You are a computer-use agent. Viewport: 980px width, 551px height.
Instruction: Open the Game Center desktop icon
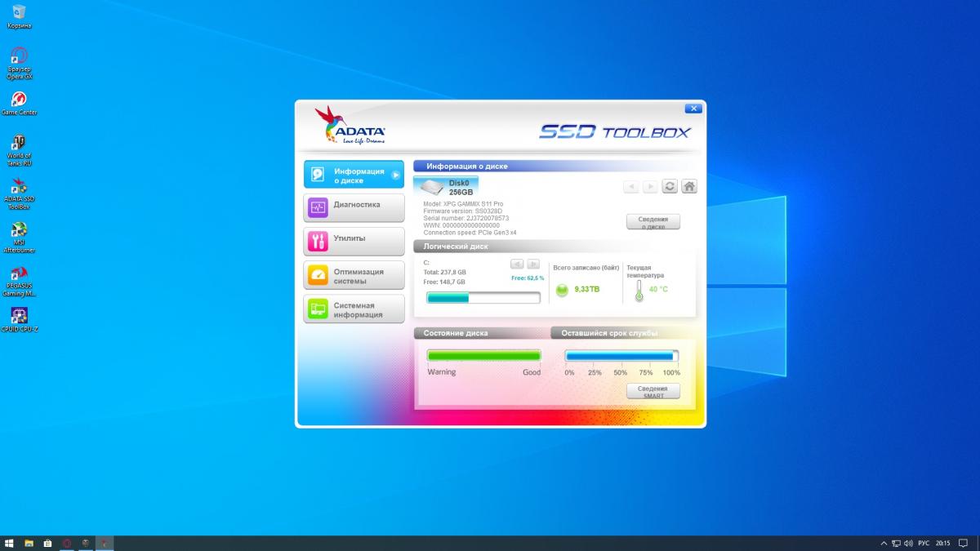point(19,103)
